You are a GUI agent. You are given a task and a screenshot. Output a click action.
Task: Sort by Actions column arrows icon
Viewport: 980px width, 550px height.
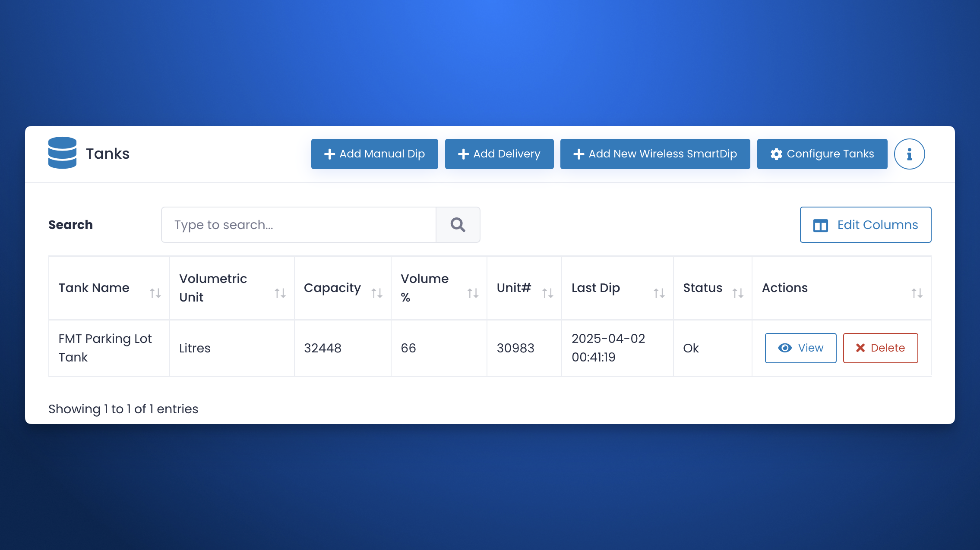(x=917, y=293)
